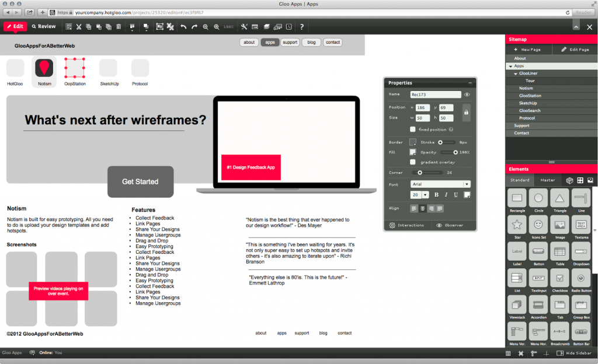Toggle gradient overlay on
The width and height of the screenshot is (598, 364).
point(412,162)
